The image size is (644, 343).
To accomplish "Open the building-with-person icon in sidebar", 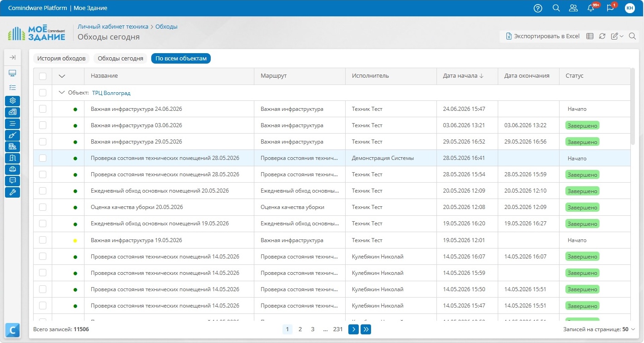I will pyautogui.click(x=12, y=146).
